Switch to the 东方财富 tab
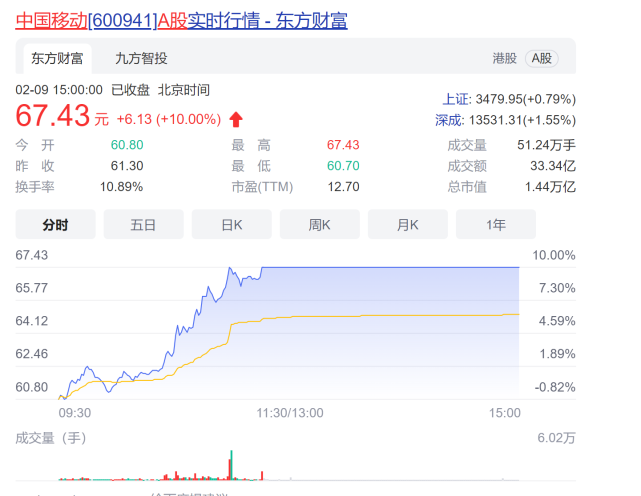 point(57,58)
